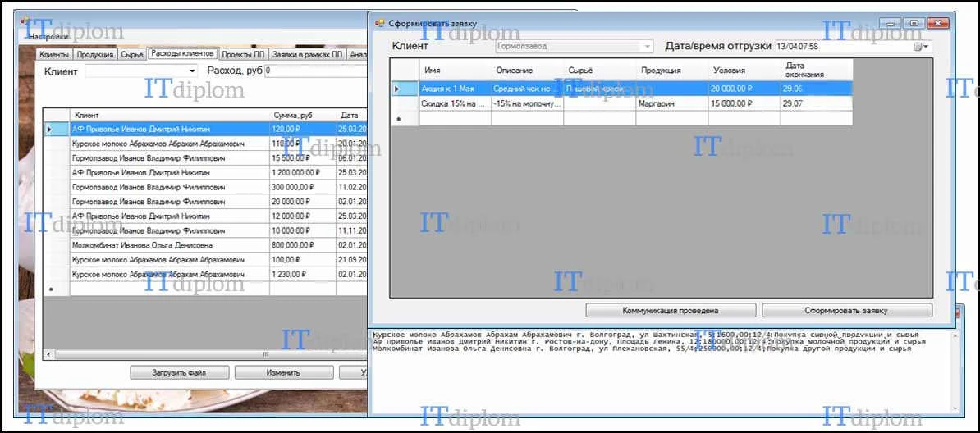Select Курское молоко client in 110,00 ₽ row

pyautogui.click(x=169, y=144)
